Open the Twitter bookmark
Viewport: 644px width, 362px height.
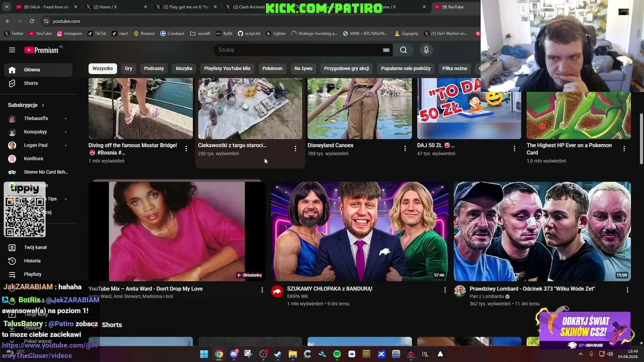pyautogui.click(x=14, y=34)
